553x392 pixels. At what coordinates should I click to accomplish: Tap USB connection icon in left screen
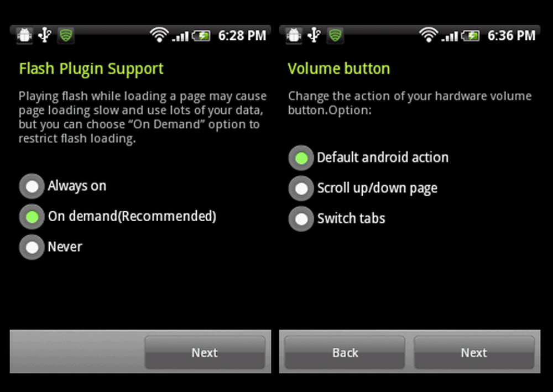45,35
